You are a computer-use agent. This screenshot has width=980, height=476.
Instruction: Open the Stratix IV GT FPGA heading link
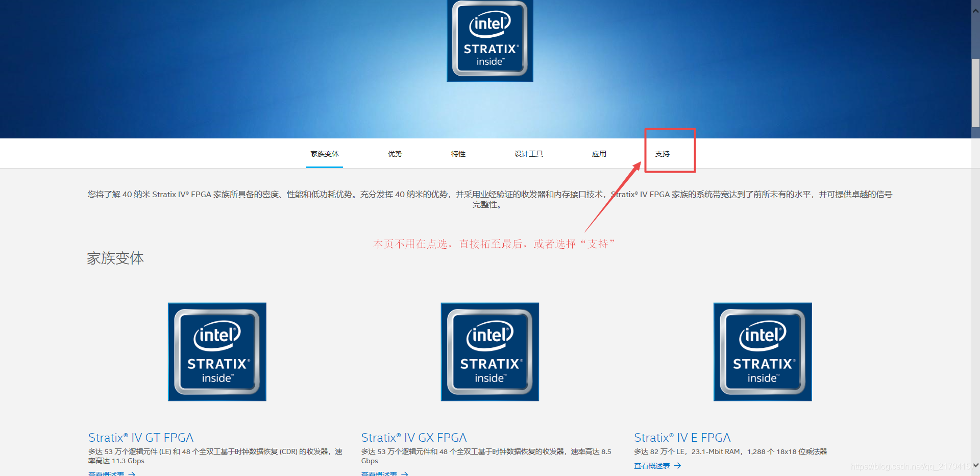141,438
